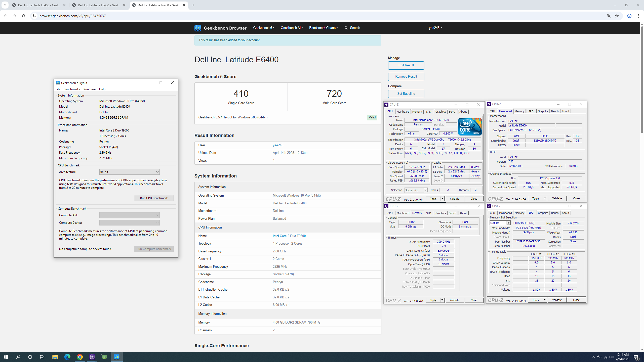Open Microsoft Edge from taskbar
The image size is (644, 362).
pyautogui.click(x=67, y=357)
